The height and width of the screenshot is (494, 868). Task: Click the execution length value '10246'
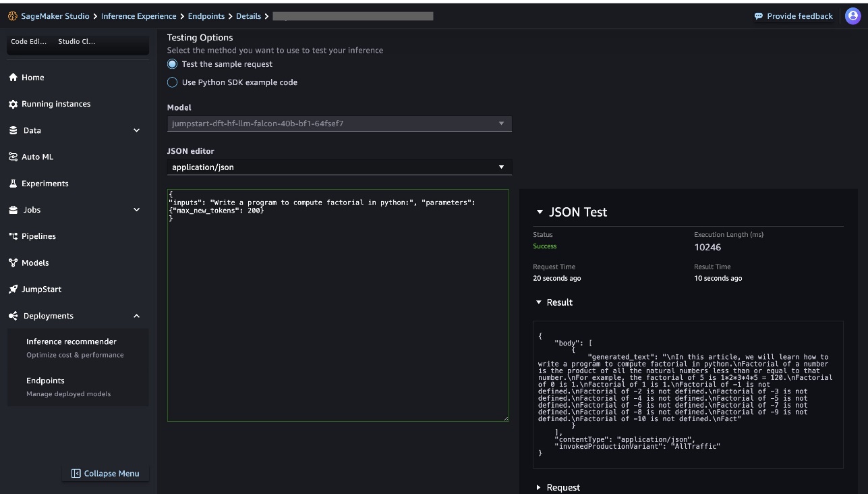click(707, 247)
